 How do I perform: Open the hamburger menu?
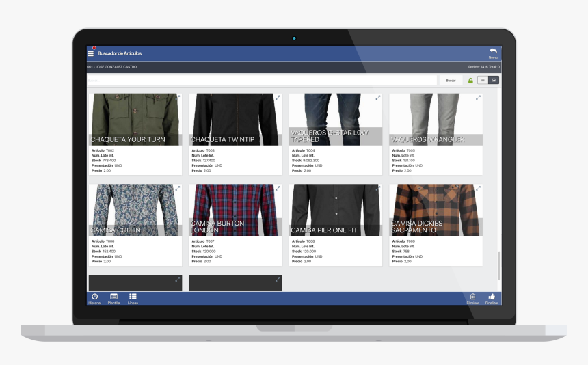[90, 53]
